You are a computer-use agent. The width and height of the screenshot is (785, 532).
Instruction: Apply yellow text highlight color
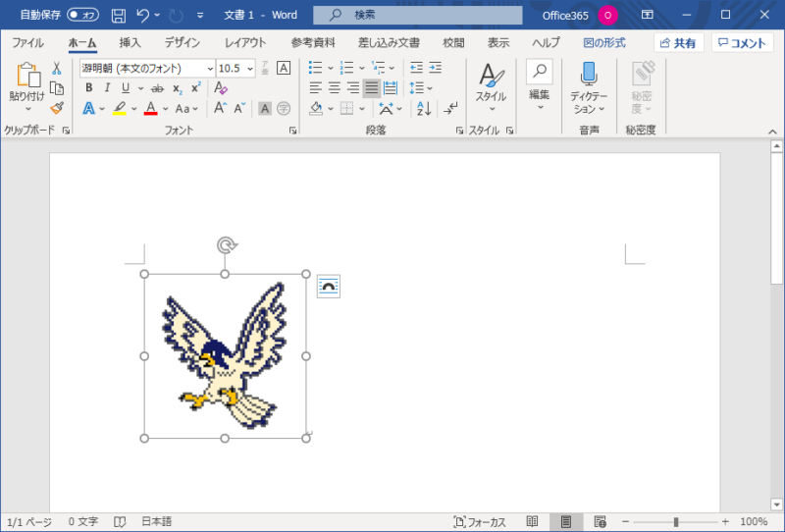tap(119, 108)
